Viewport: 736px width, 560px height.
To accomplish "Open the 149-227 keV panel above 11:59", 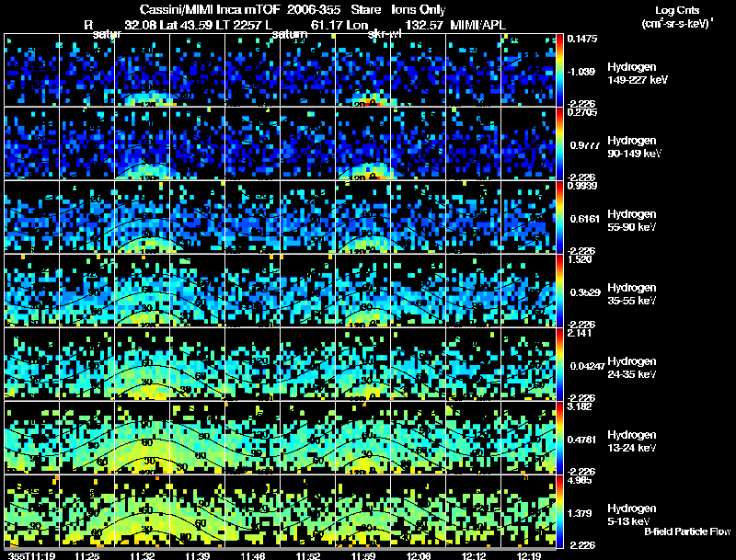I will (x=362, y=70).
